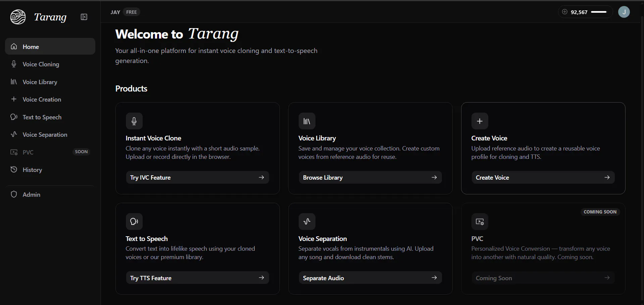Click the Separate Audio button
This screenshot has width=644, height=305.
pos(370,278)
